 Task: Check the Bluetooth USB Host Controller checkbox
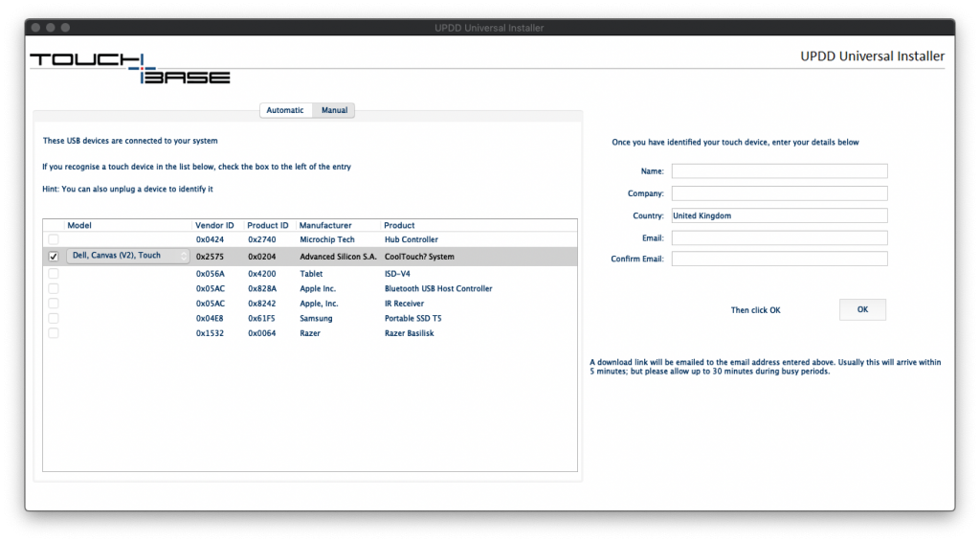pos(54,289)
